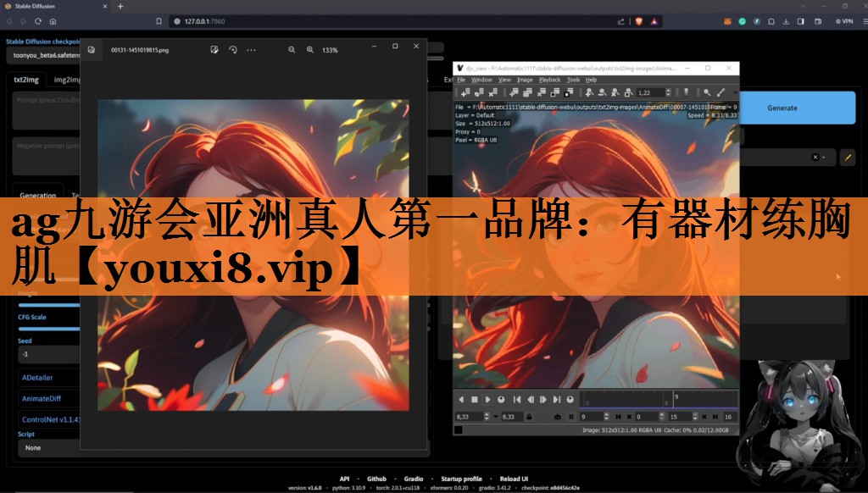Open the Photos viewer edit image tool
Image resolution: width=868 pixels, height=493 pixels.
click(214, 50)
